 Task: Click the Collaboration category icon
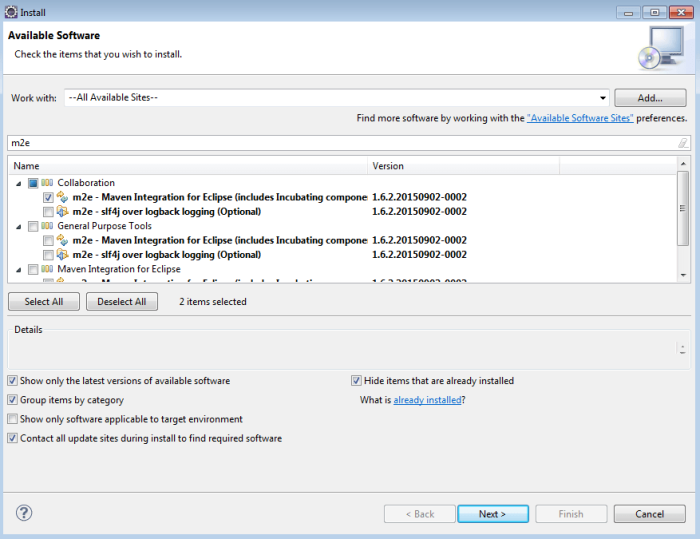click(47, 183)
